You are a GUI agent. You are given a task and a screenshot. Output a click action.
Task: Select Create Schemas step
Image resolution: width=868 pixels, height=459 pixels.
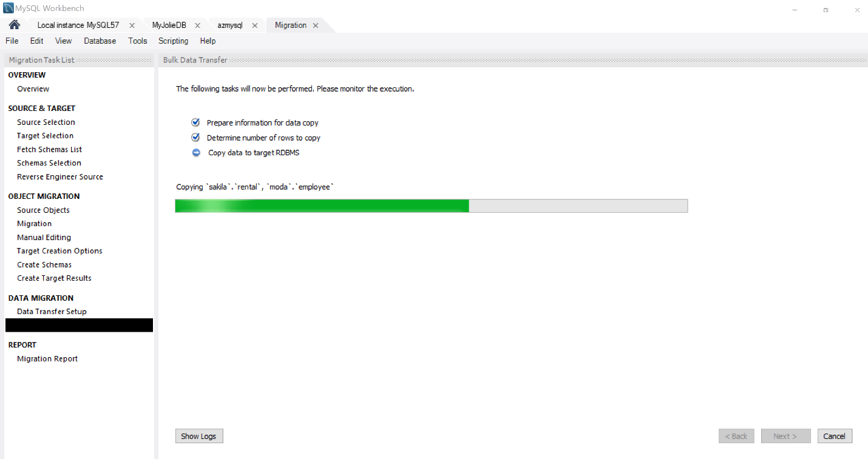point(44,264)
